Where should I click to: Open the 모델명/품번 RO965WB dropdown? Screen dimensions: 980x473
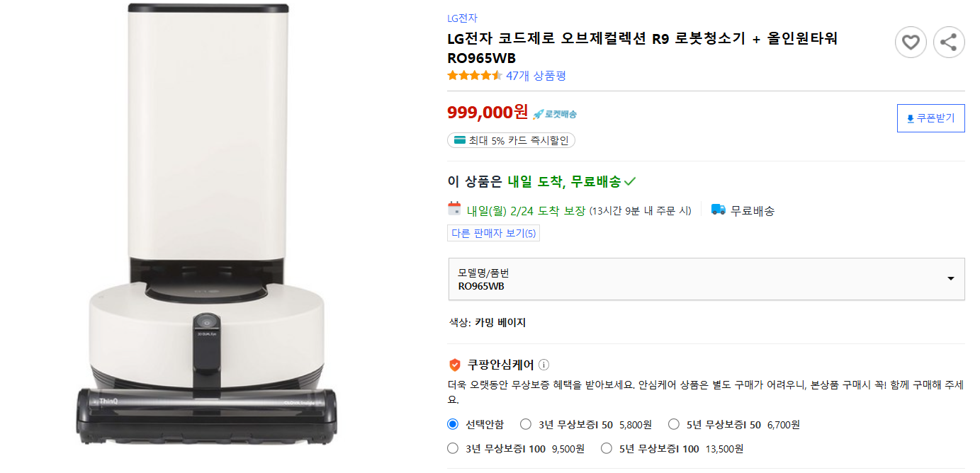point(706,279)
